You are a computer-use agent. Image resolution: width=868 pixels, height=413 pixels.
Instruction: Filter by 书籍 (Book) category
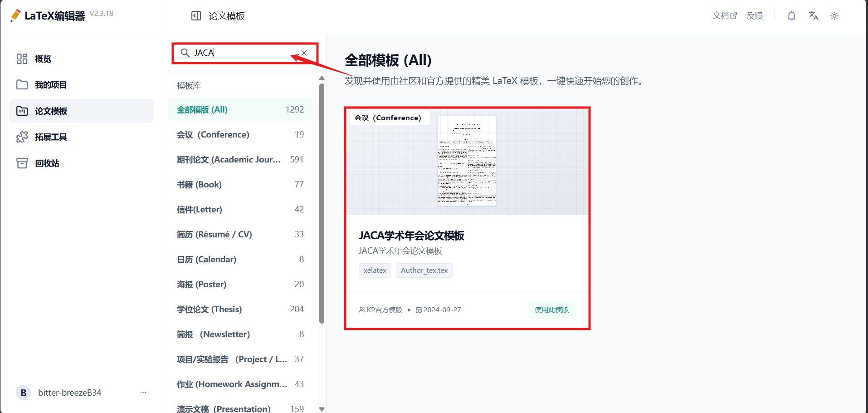point(240,185)
